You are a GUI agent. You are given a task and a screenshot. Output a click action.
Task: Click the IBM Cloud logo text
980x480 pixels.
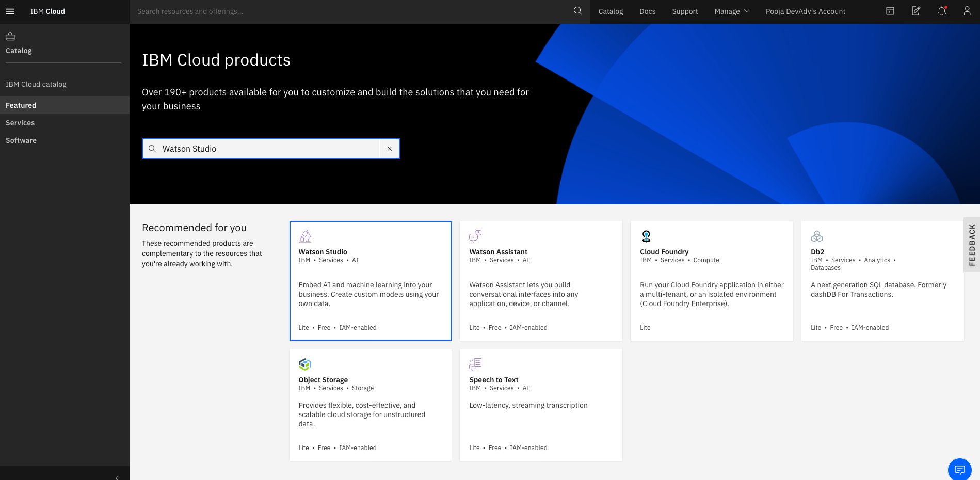[x=47, y=11]
